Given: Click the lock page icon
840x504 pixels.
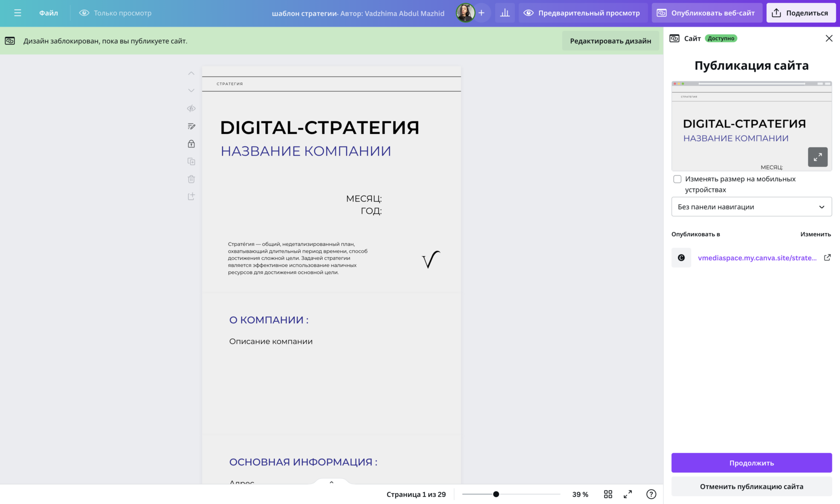Looking at the screenshot, I should click(x=191, y=144).
